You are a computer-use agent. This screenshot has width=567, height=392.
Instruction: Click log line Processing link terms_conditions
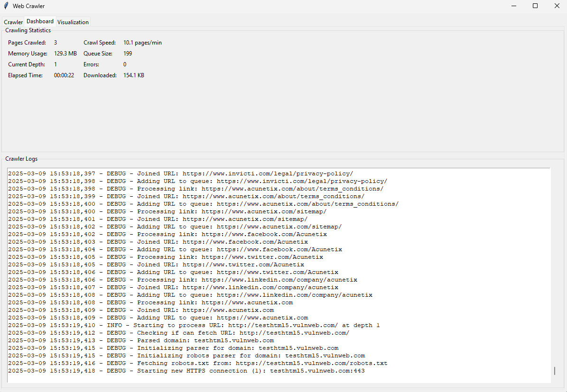tap(195, 189)
